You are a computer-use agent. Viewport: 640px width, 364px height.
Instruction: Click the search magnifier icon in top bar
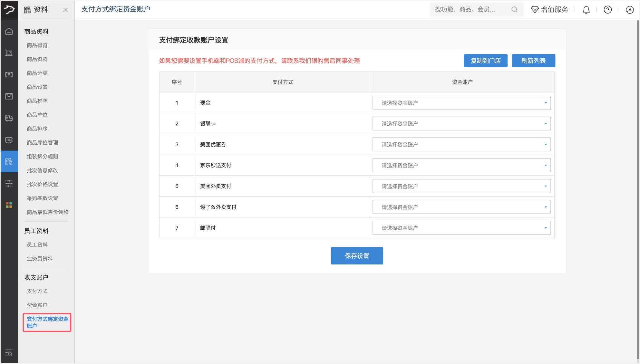(514, 10)
